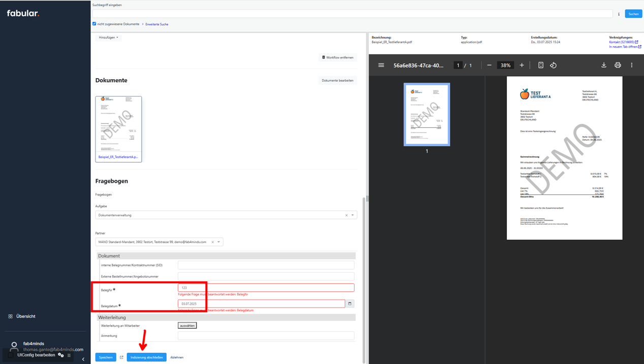Screen dimensions: 644x364
Task: Print the PDF document
Action: [x=618, y=65]
